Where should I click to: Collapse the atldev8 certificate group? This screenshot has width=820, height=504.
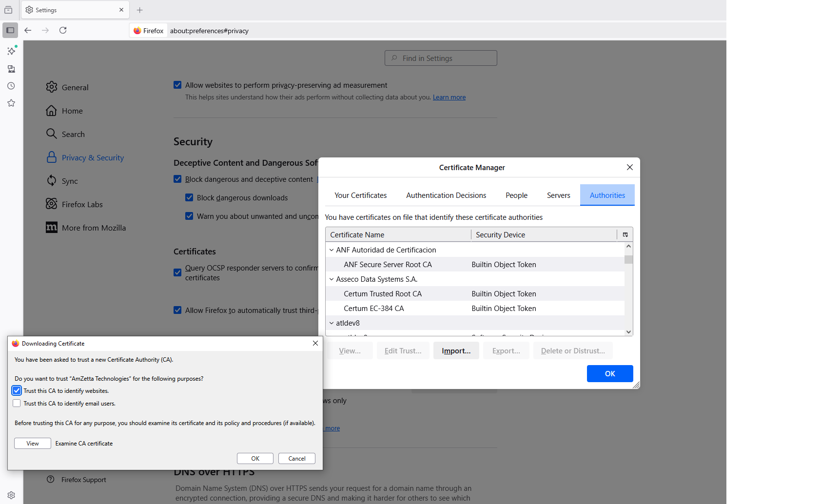click(332, 323)
